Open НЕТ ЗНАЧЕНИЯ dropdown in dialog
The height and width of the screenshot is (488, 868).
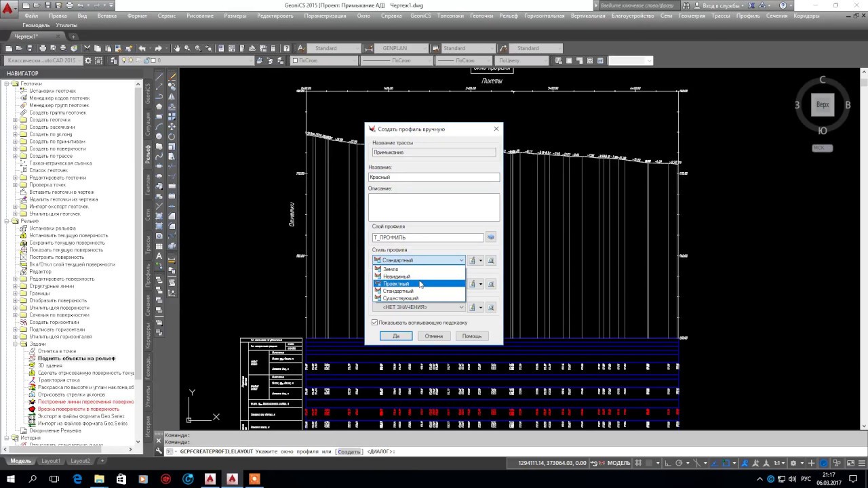point(419,307)
